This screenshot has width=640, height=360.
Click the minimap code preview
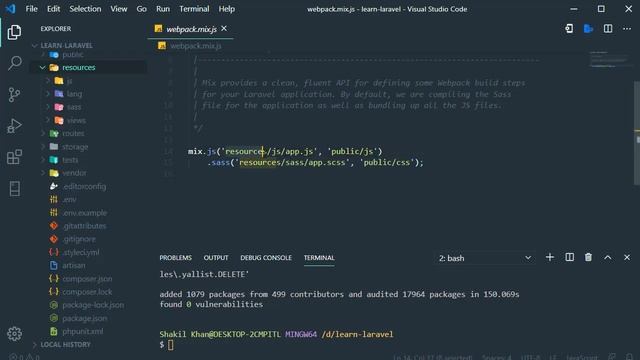(x=609, y=60)
